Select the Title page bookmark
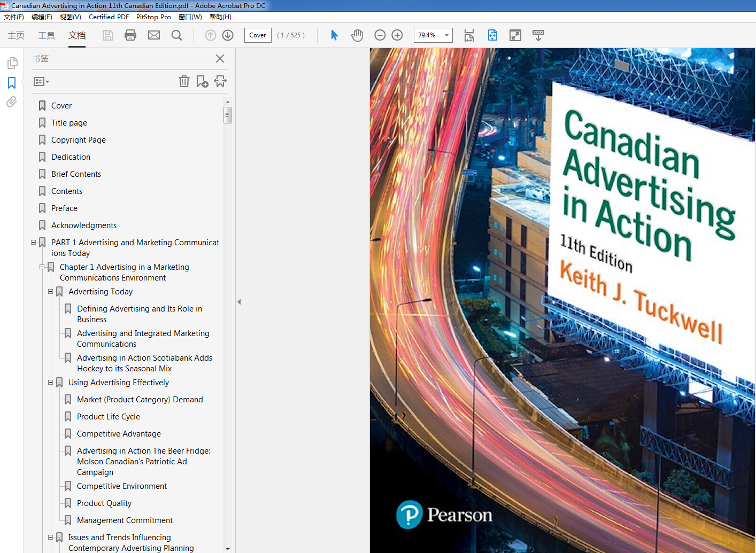Screen dimensions: 756x553 [x=69, y=123]
